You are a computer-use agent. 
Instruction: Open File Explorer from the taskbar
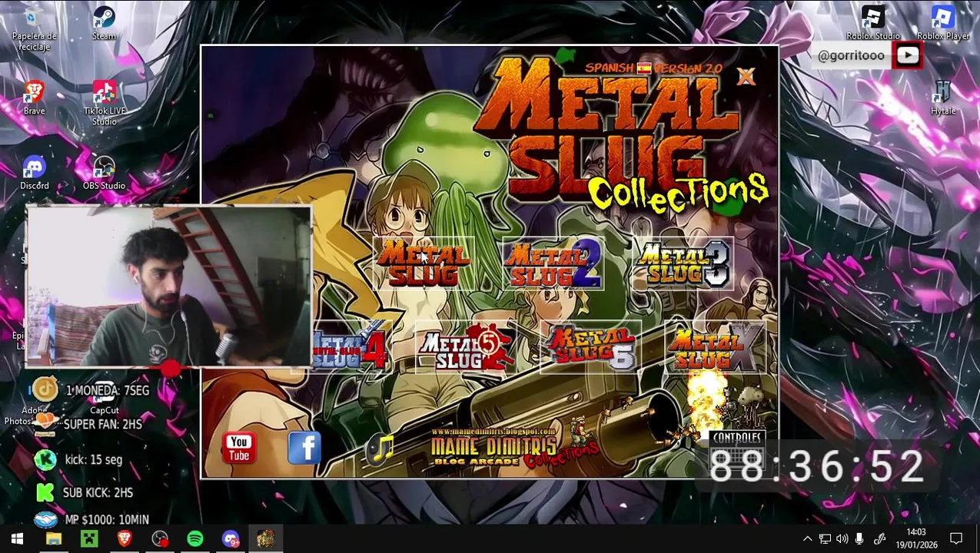click(53, 539)
